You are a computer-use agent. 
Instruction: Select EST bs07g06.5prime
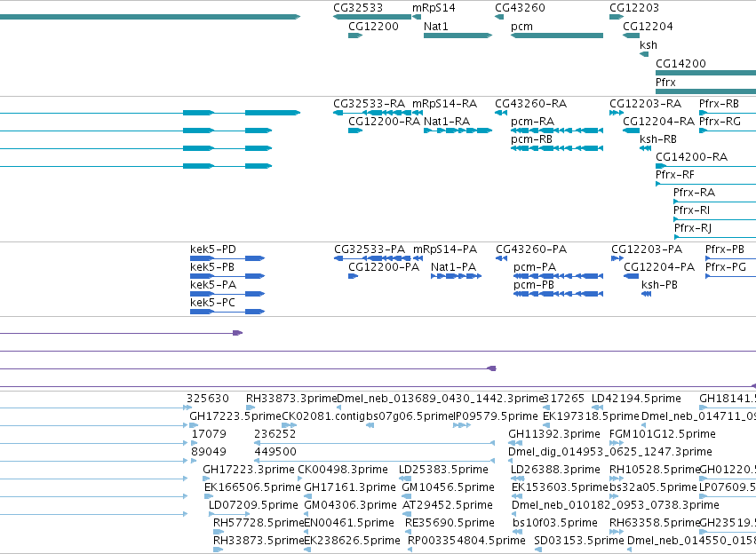[x=410, y=416]
